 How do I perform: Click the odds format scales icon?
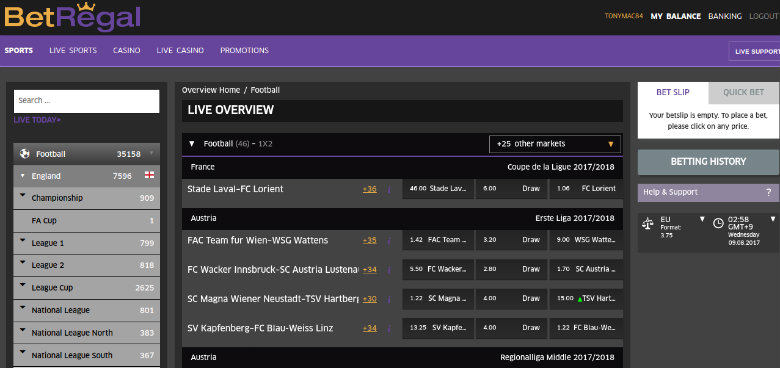(x=647, y=223)
